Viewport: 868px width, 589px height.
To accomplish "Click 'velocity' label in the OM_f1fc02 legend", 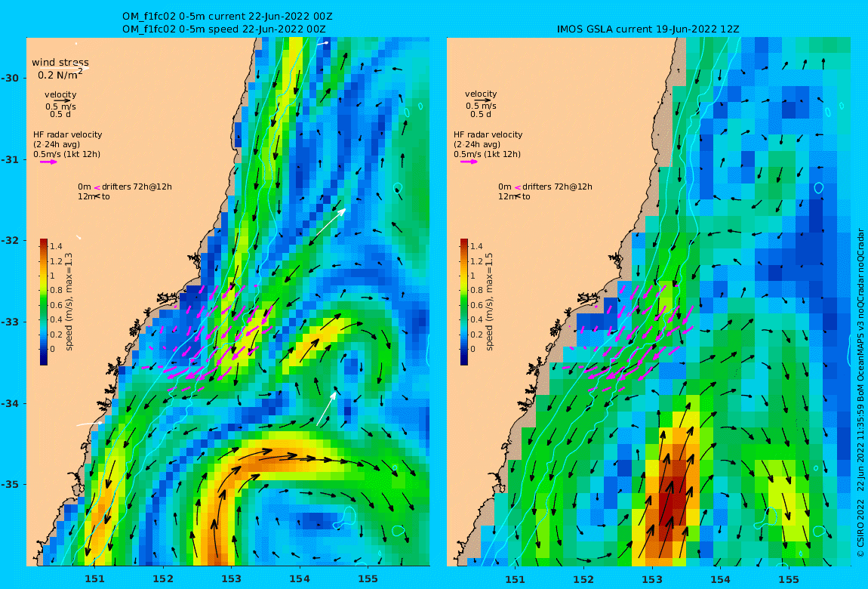I will [x=60, y=94].
